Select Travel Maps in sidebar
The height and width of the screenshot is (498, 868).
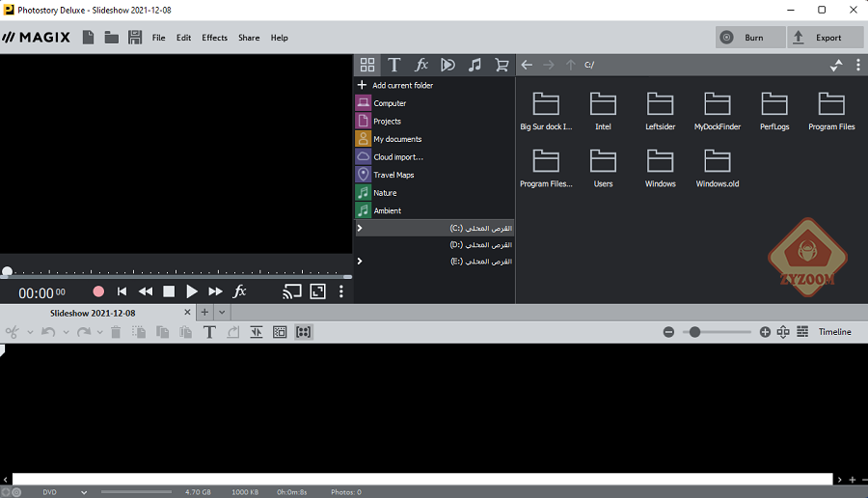(x=393, y=175)
